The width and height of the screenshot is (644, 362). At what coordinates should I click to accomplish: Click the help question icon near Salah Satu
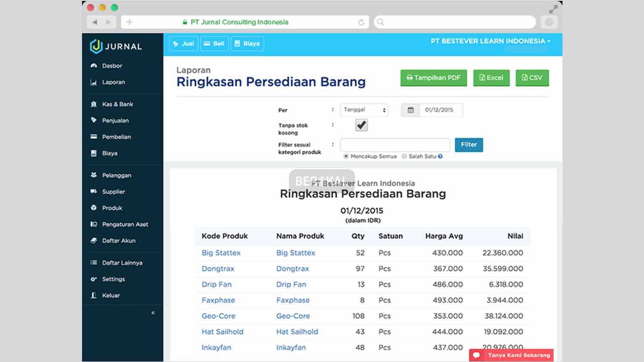tap(440, 156)
